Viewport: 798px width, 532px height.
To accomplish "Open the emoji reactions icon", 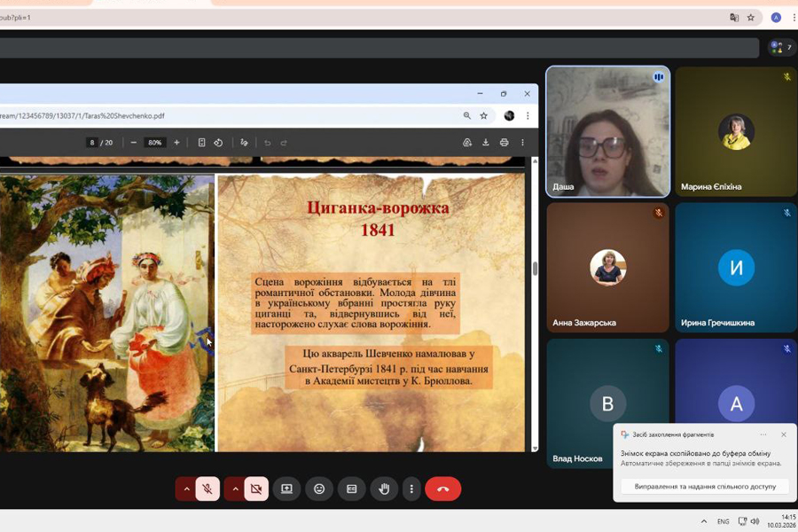I will click(319, 489).
